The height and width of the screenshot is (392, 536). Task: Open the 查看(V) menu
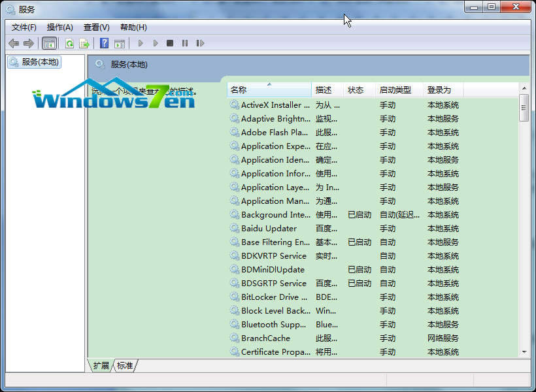[x=96, y=27]
